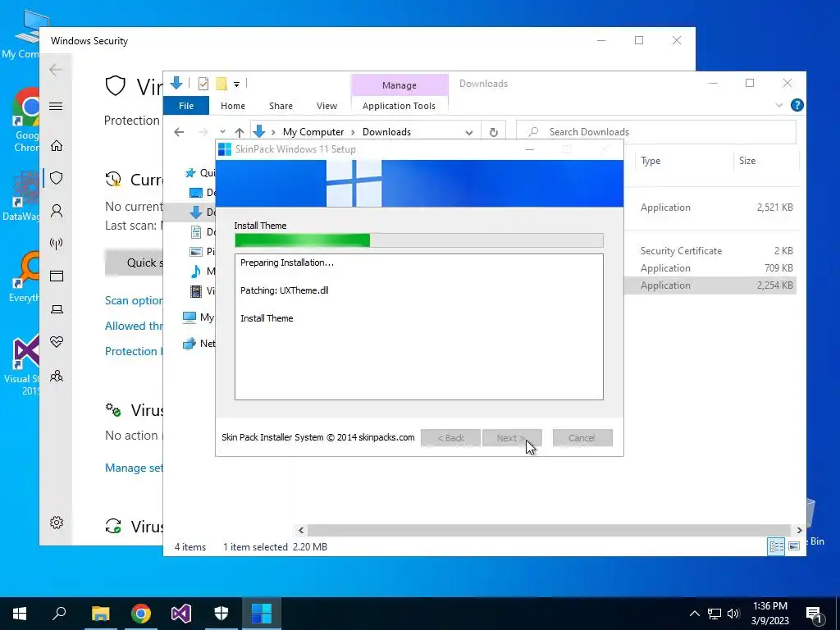Open Firewall & network protection antenna icon
The width and height of the screenshot is (840, 630).
point(57,244)
